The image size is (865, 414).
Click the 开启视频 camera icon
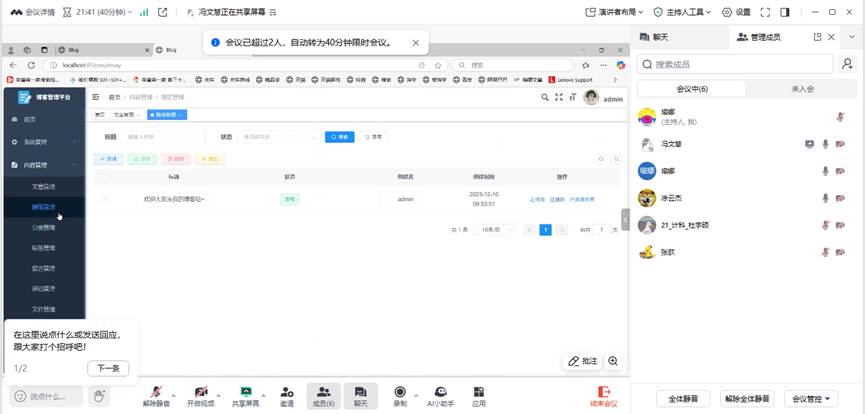point(201,391)
